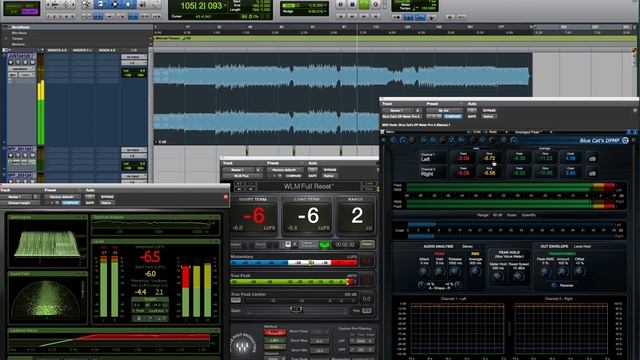Toggle COMPARE in the Blue Cat window
Viewport: 640px width, 360px height.
pyautogui.click(x=453, y=117)
